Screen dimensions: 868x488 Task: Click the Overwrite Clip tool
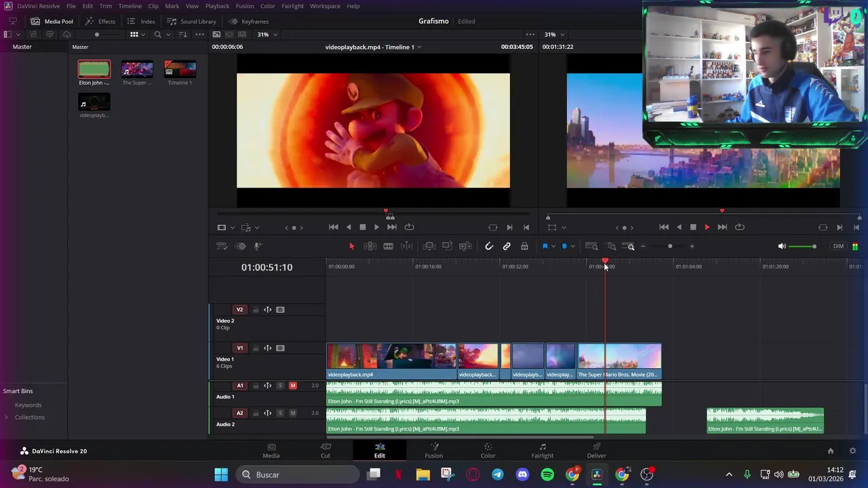[x=448, y=246]
